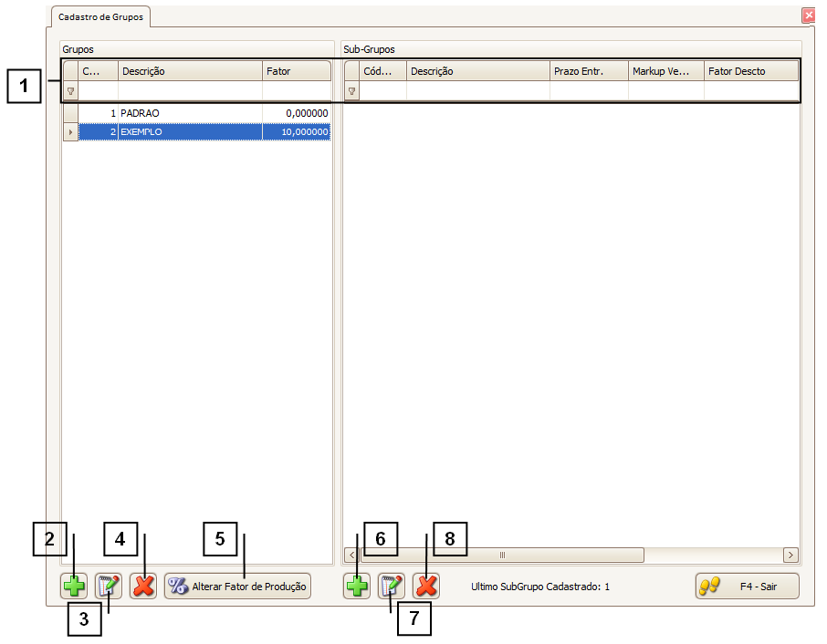Sort sub-groups by Prazo Entr. column
This screenshot has width=827, height=644.
pyautogui.click(x=588, y=71)
